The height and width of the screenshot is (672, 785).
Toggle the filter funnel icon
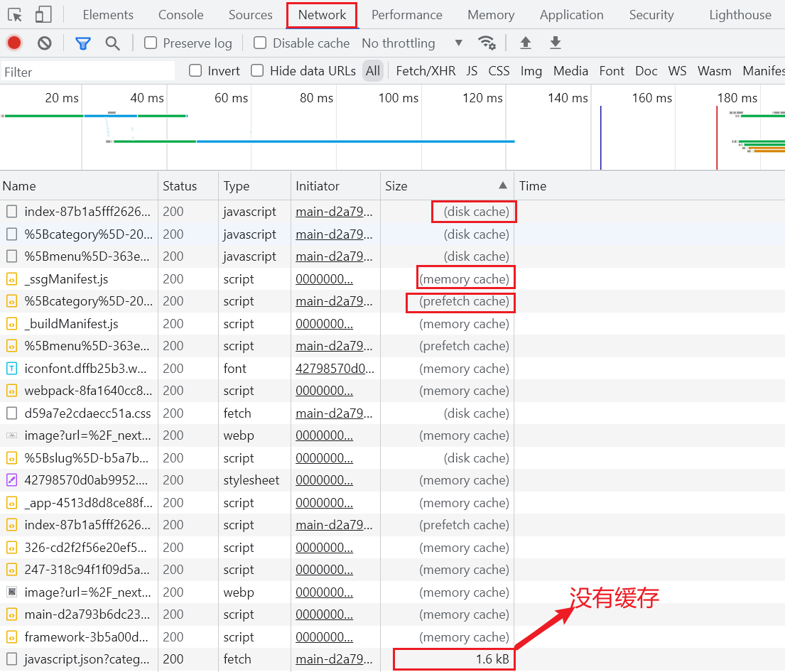tap(83, 43)
